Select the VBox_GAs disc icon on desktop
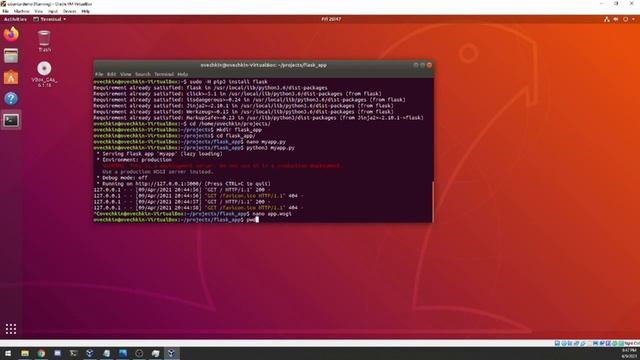The height and width of the screenshot is (360, 640). point(44,74)
